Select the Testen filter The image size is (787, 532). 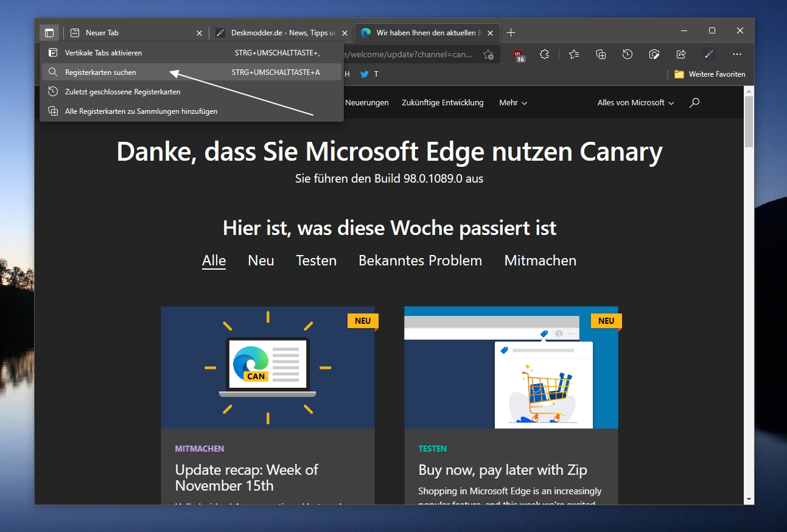coord(317,261)
